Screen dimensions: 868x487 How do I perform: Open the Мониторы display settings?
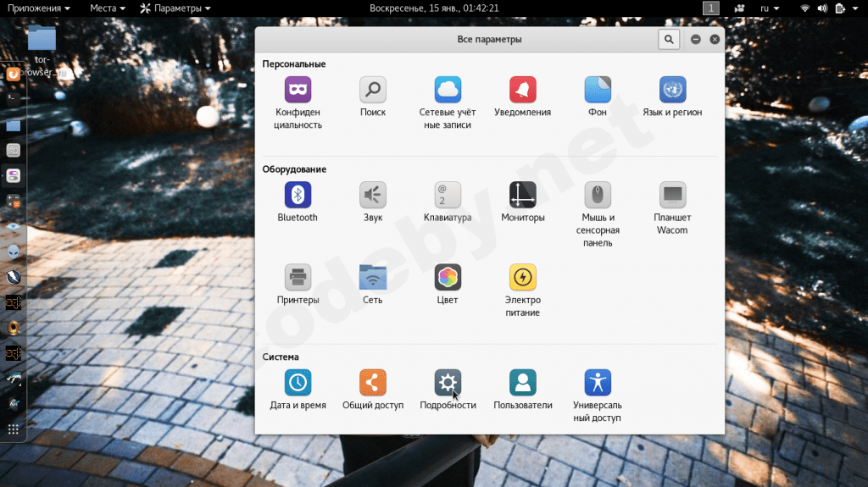point(522,196)
